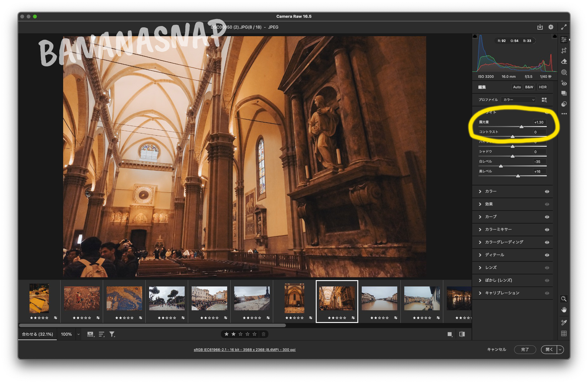Screen dimensions: 588x383
Task: Click the HDR button
Action: pos(543,87)
